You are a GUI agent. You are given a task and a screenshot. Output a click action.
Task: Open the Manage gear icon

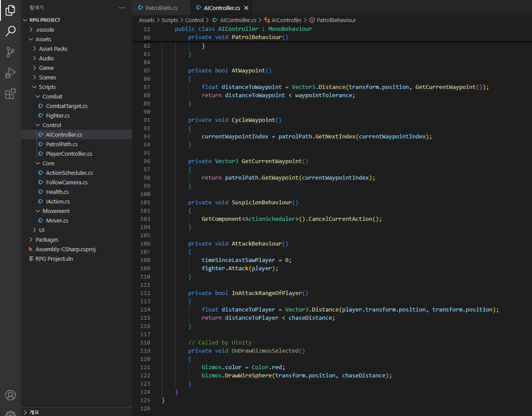tap(10, 413)
